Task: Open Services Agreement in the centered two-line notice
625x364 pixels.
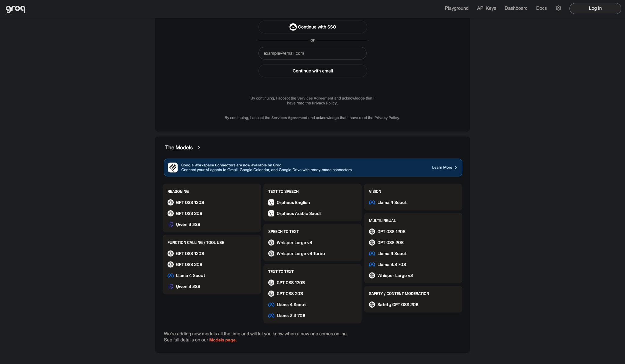Action: 315,98
